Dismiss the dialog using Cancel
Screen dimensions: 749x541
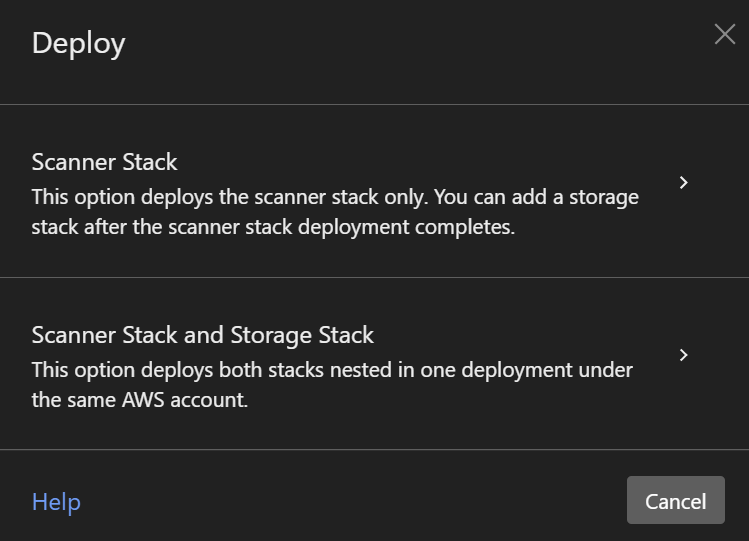coord(675,500)
